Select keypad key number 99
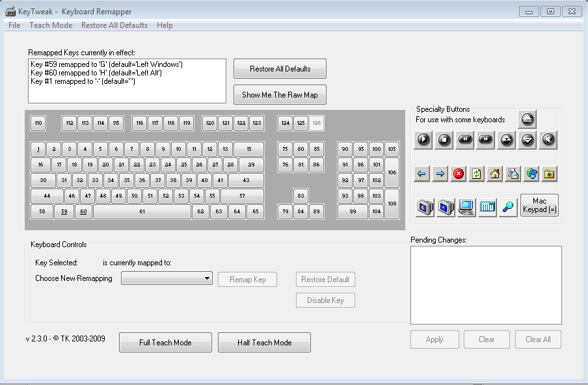The image size is (588, 385). pyautogui.click(x=353, y=211)
